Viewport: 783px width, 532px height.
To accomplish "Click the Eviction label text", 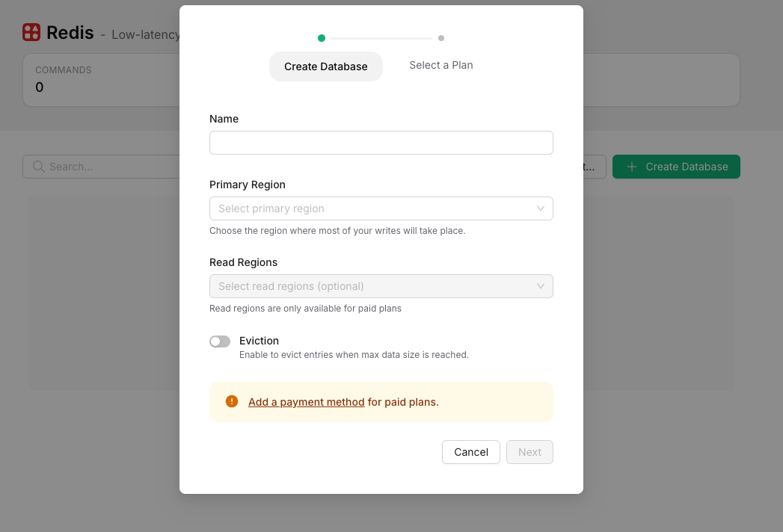I will [259, 341].
